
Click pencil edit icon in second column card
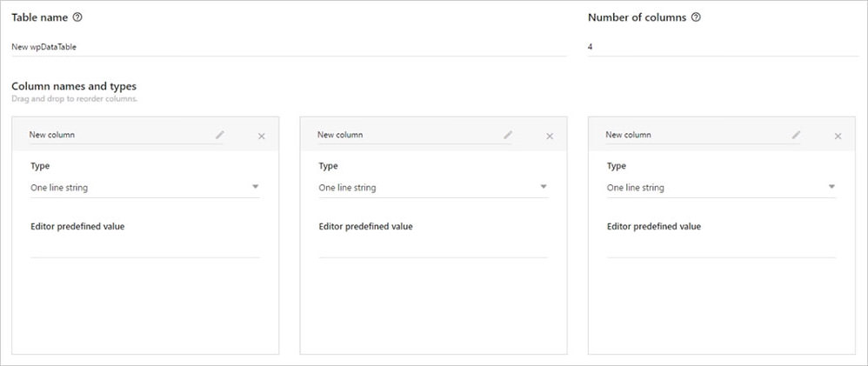click(508, 135)
